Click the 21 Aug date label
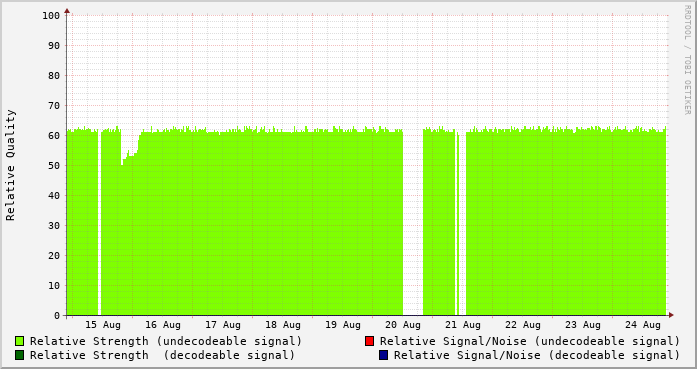This screenshot has height=369, width=697. click(x=463, y=325)
